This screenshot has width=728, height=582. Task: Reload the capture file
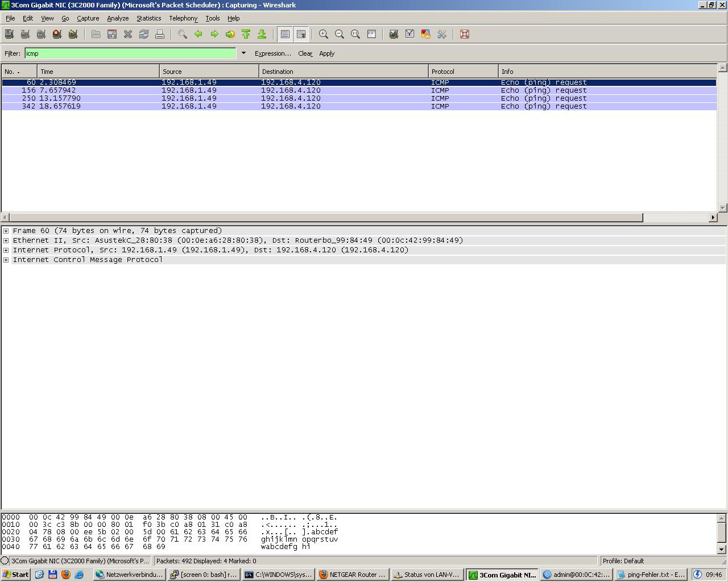(144, 34)
